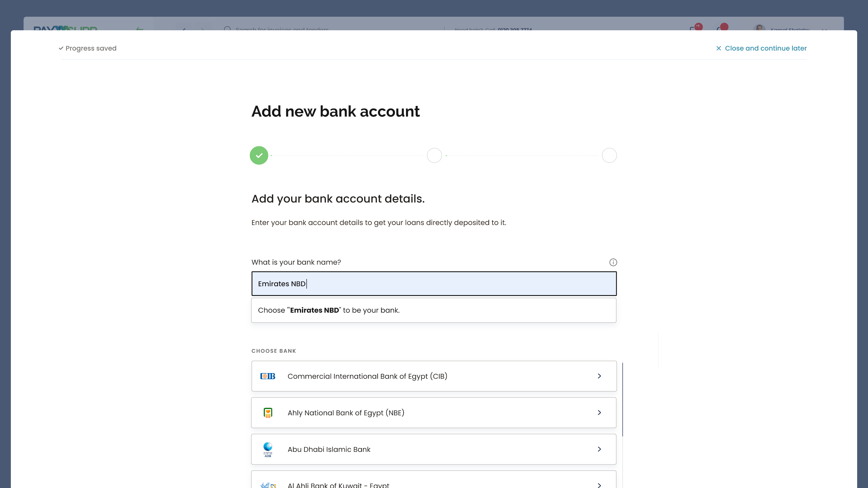Click the bank list vertical scrollbar

pos(622,399)
